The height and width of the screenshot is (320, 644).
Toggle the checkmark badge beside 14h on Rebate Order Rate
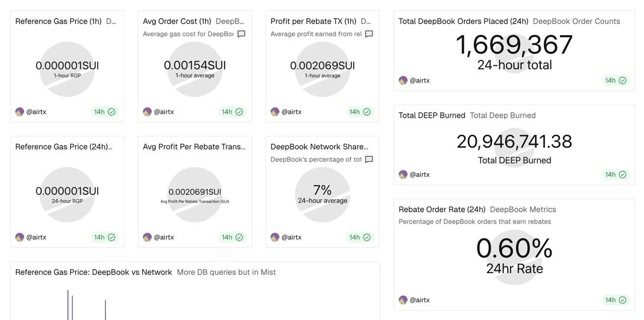point(624,299)
